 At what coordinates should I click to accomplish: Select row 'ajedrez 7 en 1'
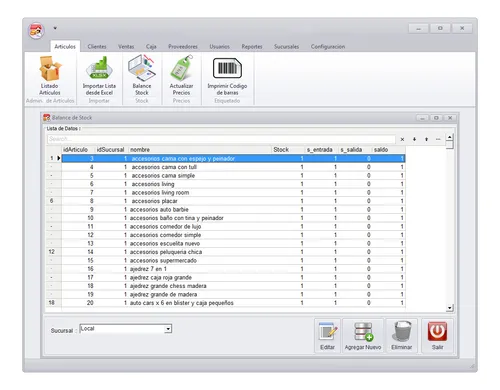[233, 269]
